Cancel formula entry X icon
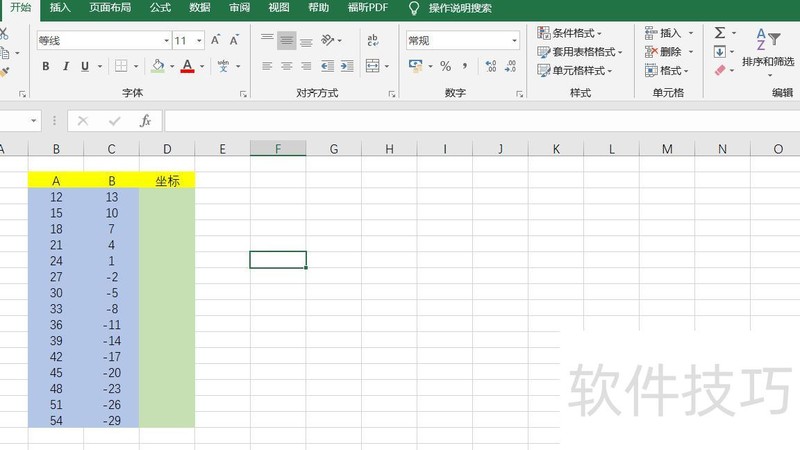Screen dimensions: 800x450 pyautogui.click(x=83, y=121)
